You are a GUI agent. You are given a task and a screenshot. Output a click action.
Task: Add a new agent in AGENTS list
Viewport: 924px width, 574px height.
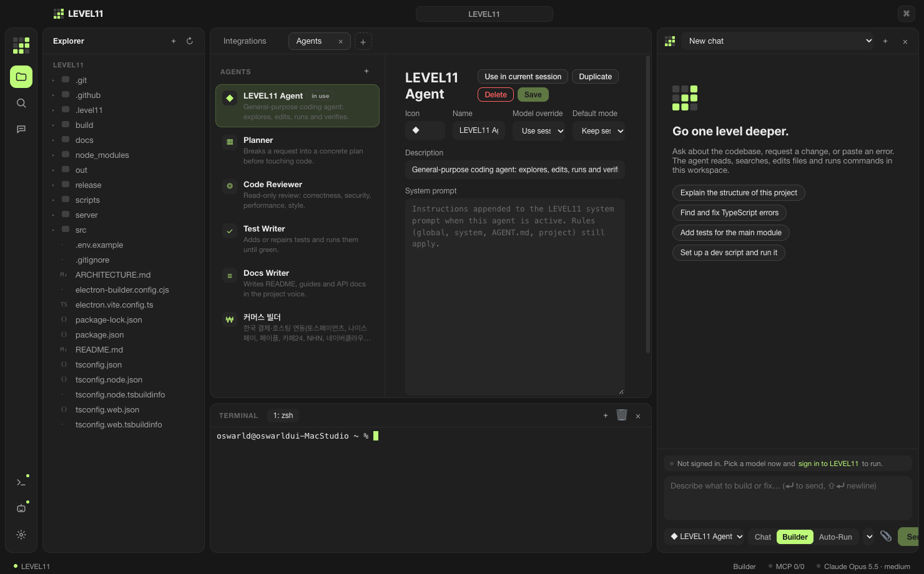pos(366,71)
